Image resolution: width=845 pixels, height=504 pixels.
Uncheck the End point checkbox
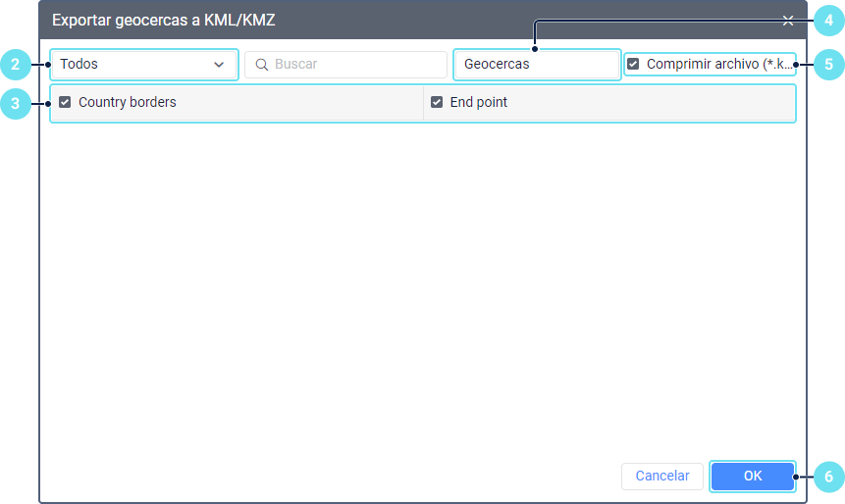(x=437, y=102)
